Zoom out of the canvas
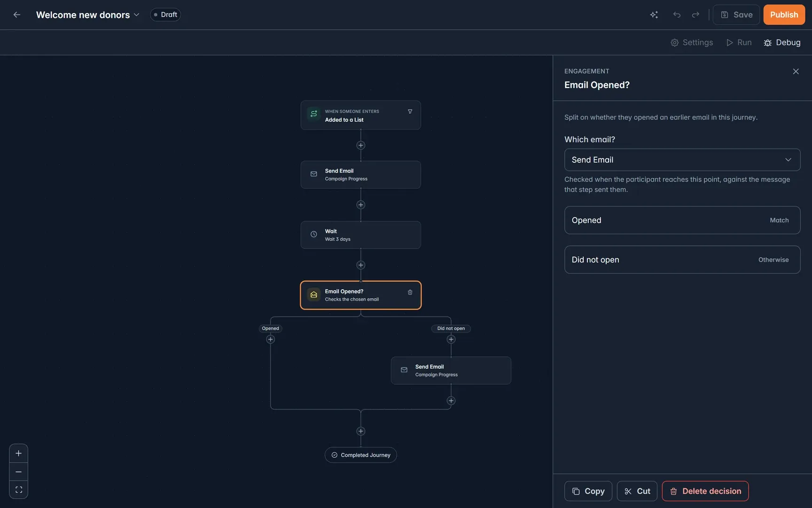The height and width of the screenshot is (508, 812). point(18,472)
